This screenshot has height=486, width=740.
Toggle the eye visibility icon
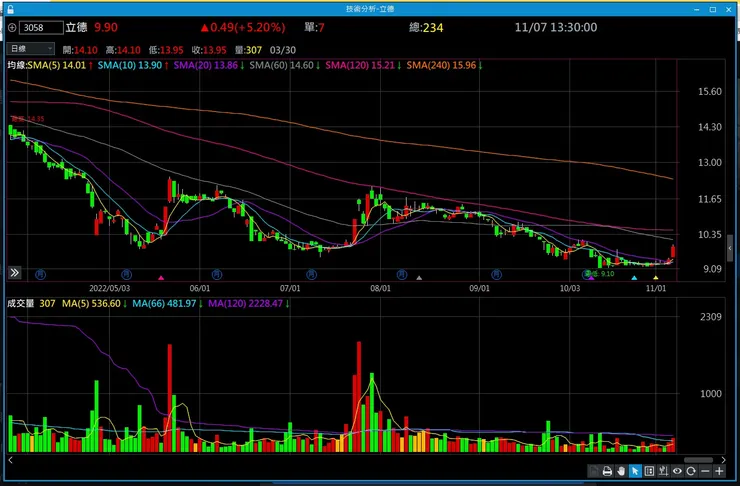(x=677, y=471)
